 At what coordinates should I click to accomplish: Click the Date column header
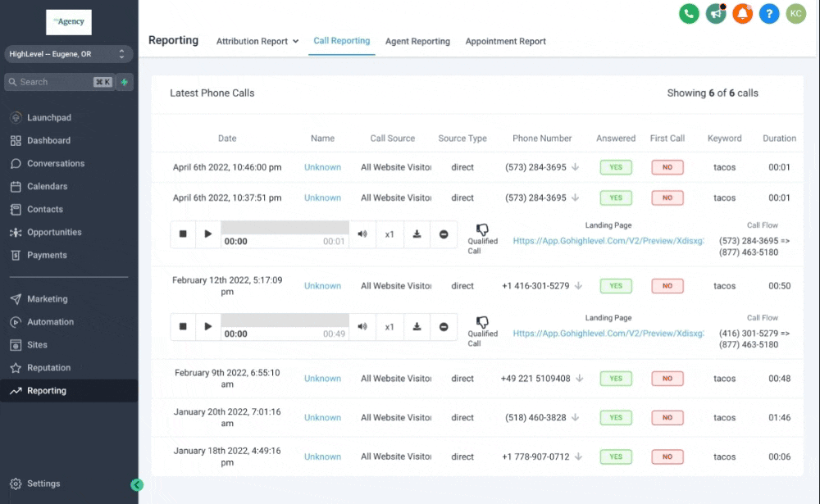(x=227, y=138)
